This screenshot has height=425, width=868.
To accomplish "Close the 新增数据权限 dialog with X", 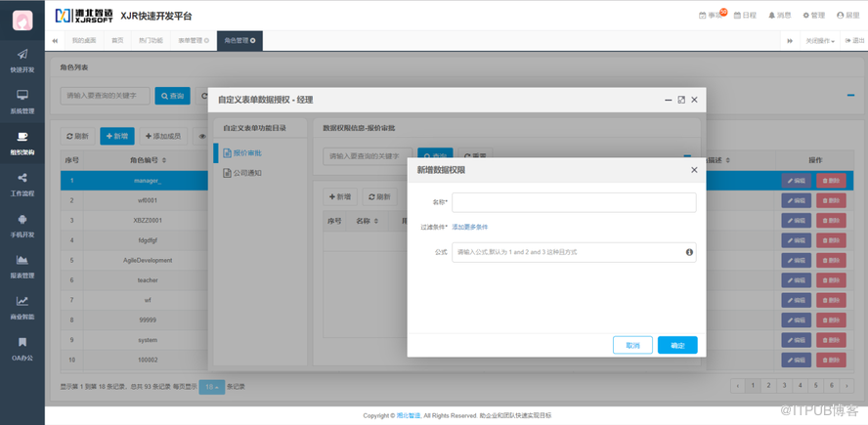I will 694,170.
